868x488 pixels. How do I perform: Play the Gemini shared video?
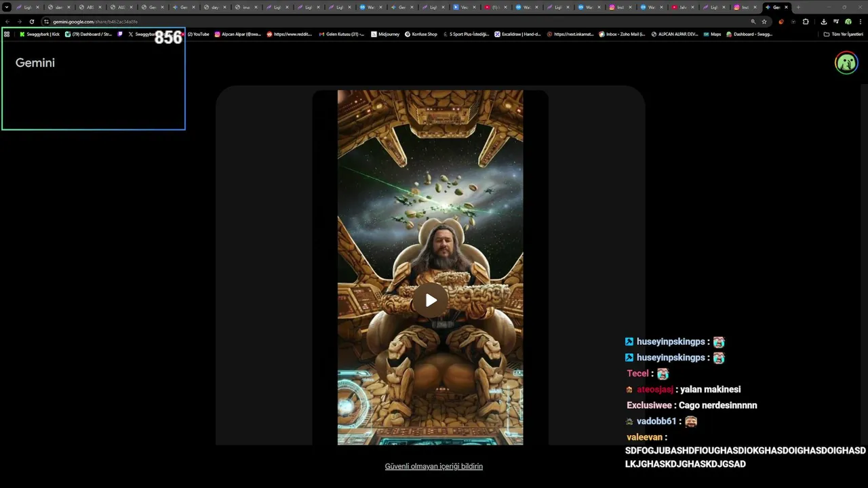point(431,300)
